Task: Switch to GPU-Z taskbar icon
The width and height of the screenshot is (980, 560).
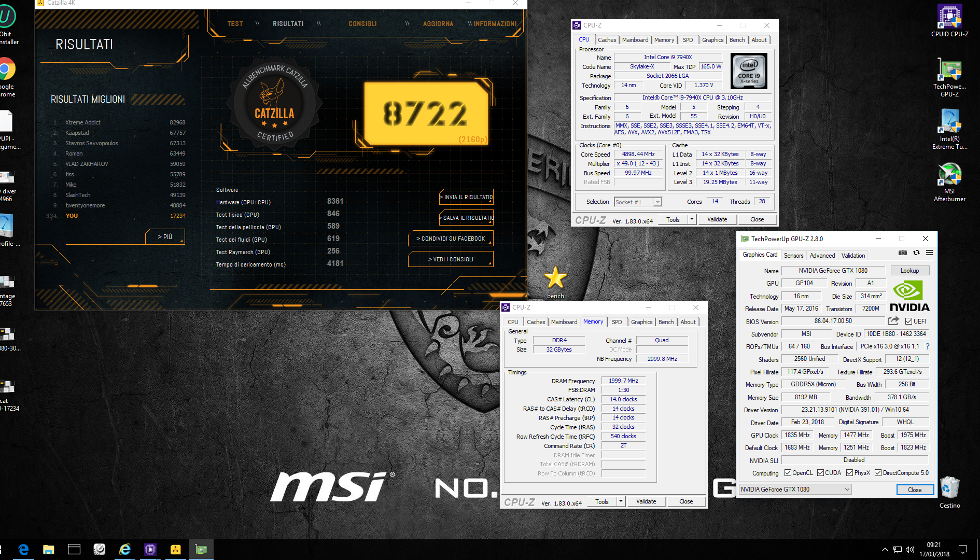Action: (x=201, y=549)
